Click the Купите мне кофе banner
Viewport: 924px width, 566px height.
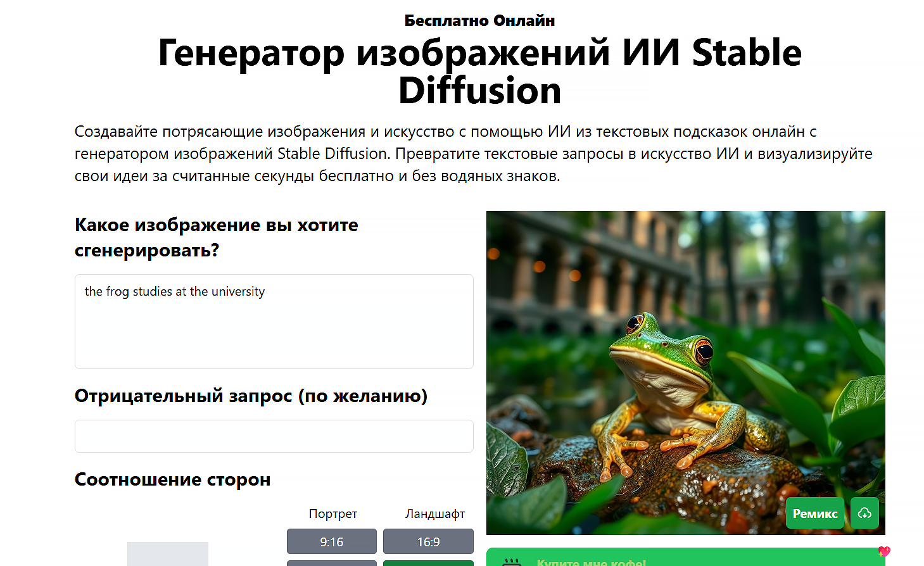click(x=686, y=558)
